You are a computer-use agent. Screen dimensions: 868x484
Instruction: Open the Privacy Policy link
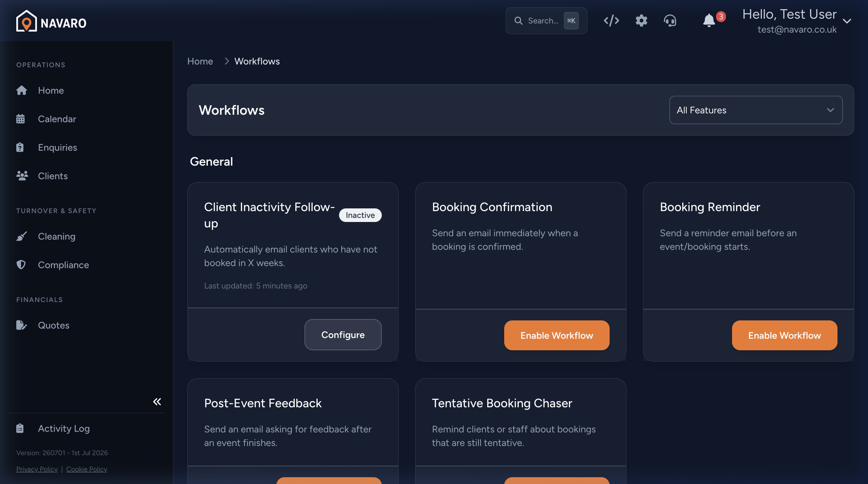tap(37, 469)
